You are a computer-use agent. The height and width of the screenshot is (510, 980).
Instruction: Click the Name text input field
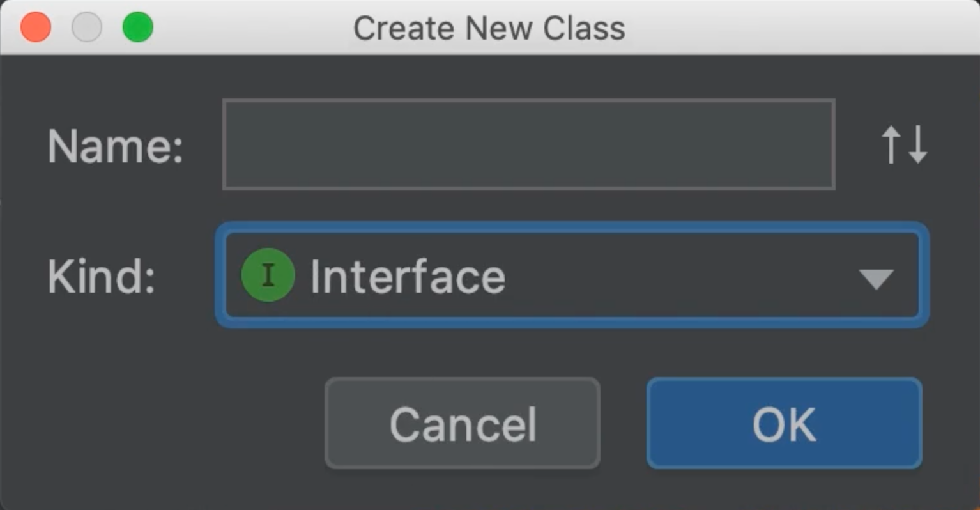(x=528, y=144)
